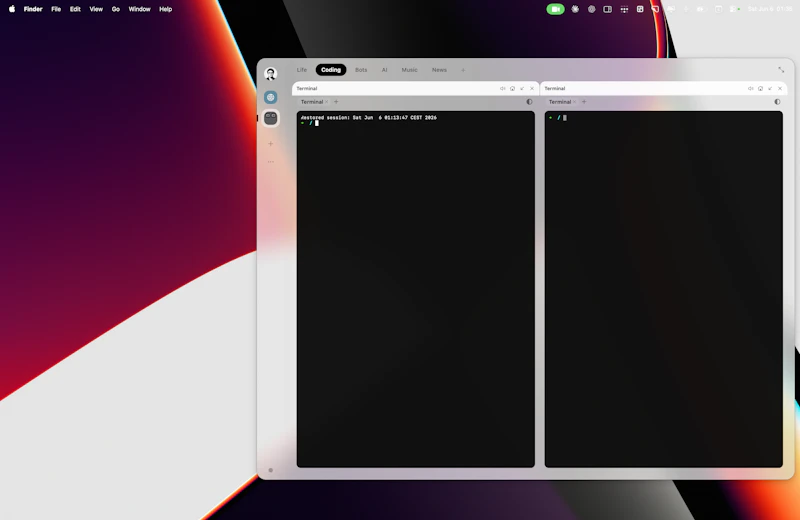Add a new tab in left Terminal panel
The height and width of the screenshot is (520, 800).
point(336,102)
